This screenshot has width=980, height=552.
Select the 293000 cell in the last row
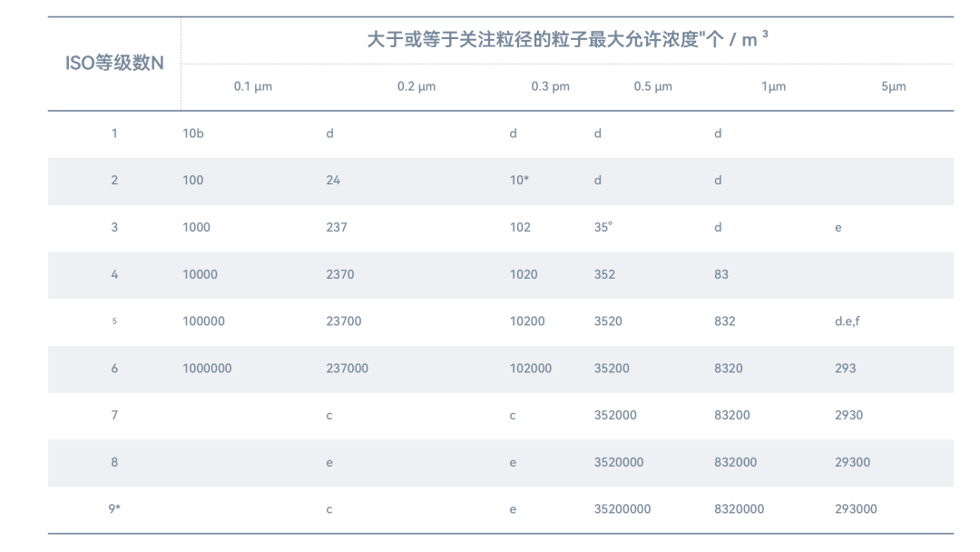tap(856, 509)
